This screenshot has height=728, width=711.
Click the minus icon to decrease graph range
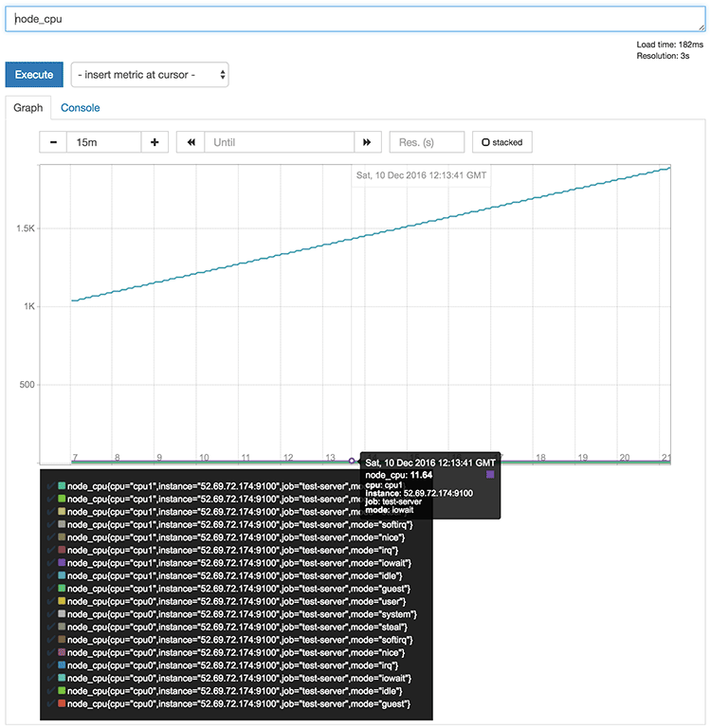tap(53, 142)
